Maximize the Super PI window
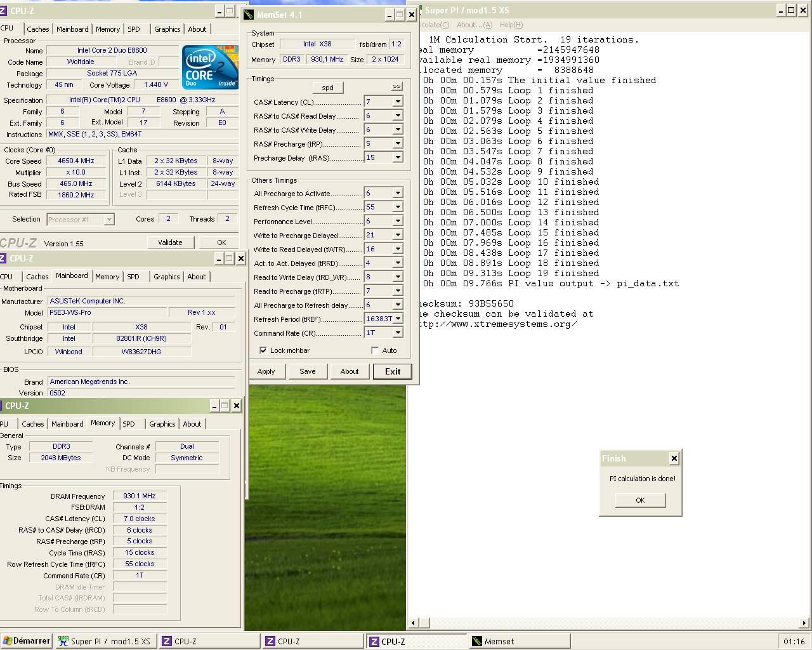Screen dimensions: 812x650 pyautogui.click(x=791, y=10)
